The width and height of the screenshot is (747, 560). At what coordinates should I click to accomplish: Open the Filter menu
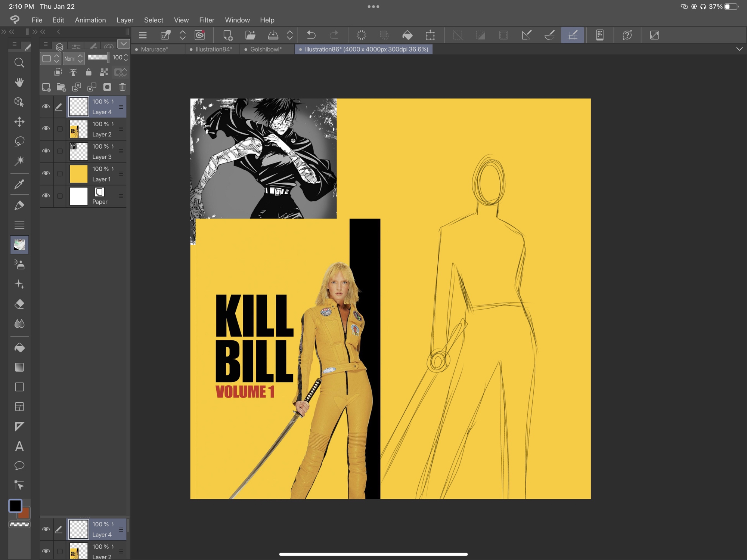point(207,20)
